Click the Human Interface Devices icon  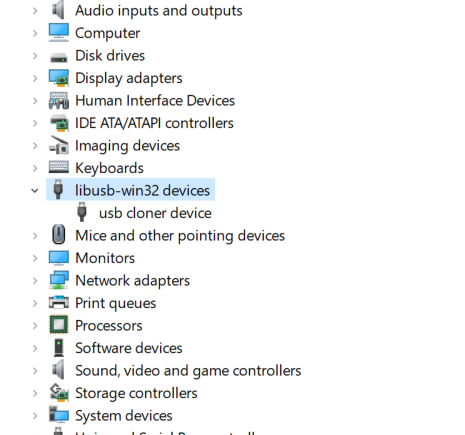(59, 101)
